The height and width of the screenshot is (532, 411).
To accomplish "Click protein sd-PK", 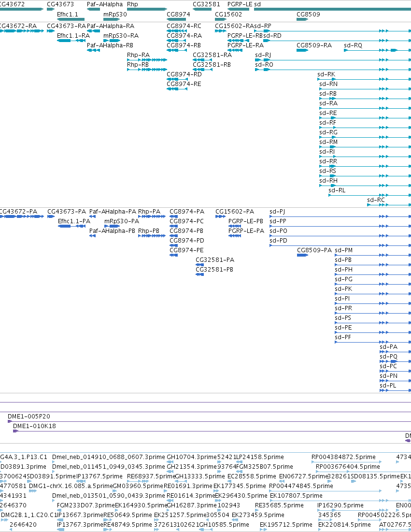I will pos(343,289).
